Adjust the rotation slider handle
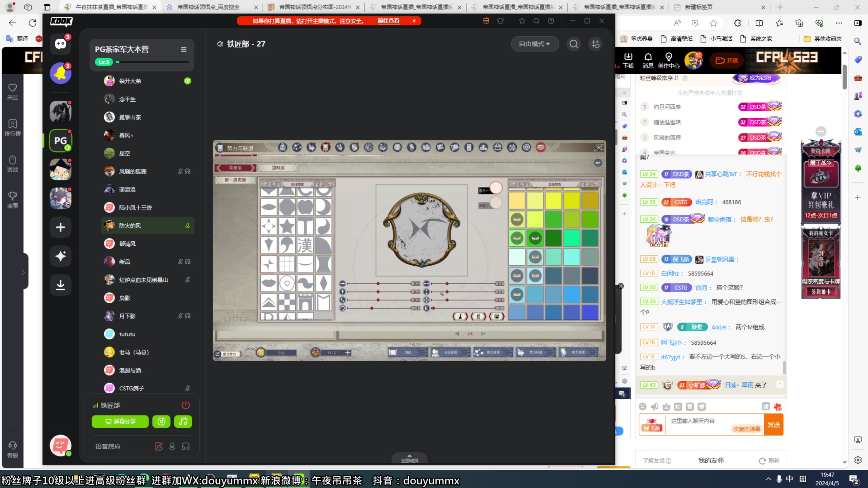The height and width of the screenshot is (488, 868). 372,308
